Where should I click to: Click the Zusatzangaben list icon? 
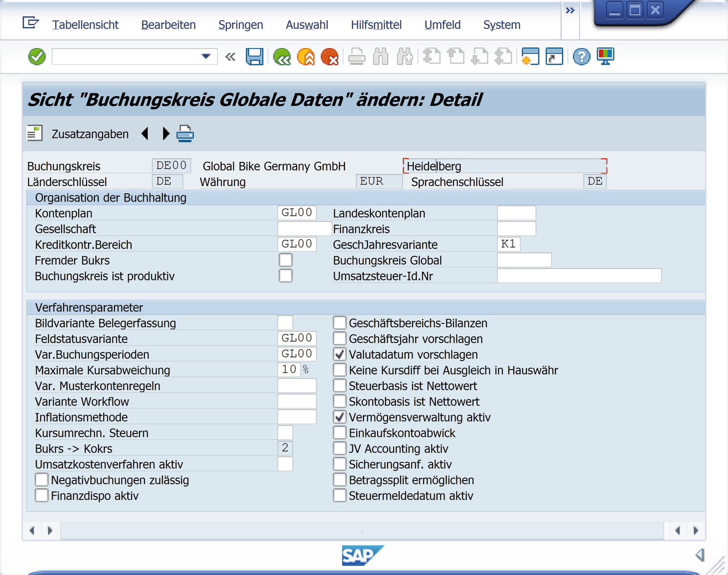coord(35,134)
